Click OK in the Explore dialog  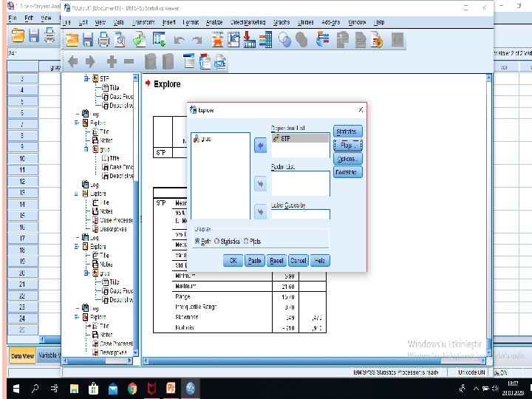pyautogui.click(x=233, y=261)
